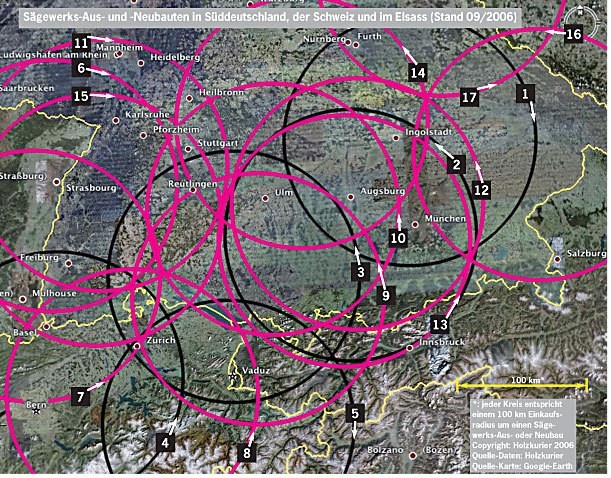The width and height of the screenshot is (611, 478).
Task: Click the Salzburg city label
Action: pos(588,253)
